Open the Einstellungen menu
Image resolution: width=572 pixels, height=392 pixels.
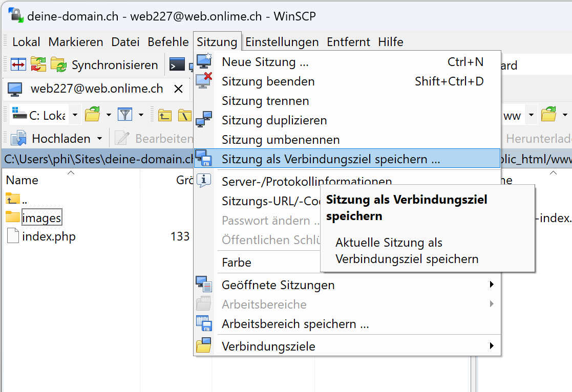282,42
